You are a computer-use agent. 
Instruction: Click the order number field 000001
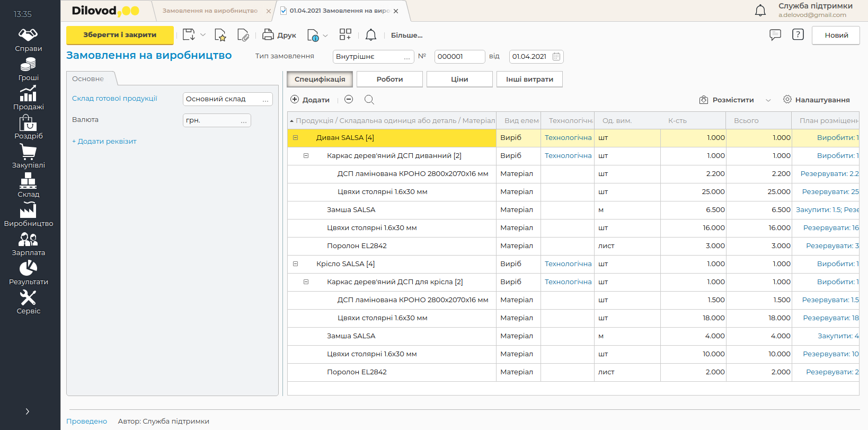pyautogui.click(x=459, y=57)
